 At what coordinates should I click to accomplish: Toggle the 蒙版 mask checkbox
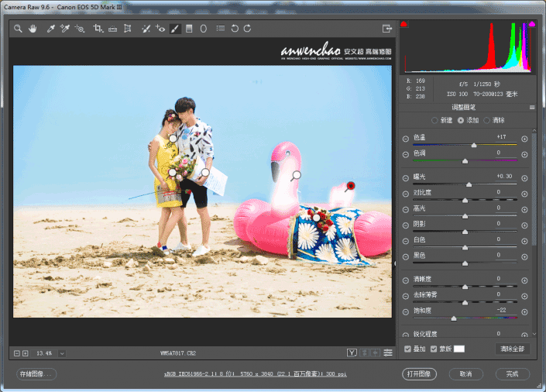coord(434,349)
